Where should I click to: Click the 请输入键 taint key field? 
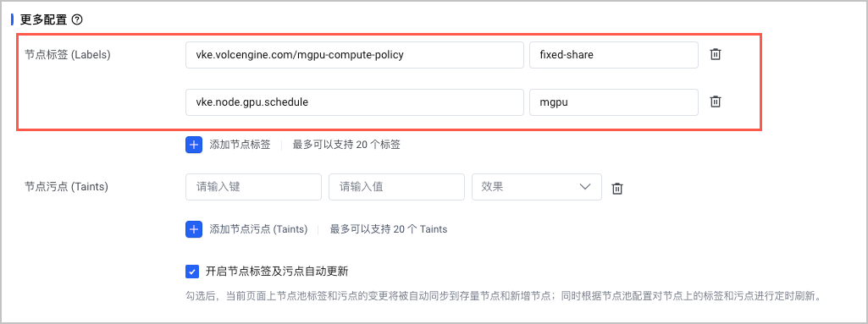point(253,187)
